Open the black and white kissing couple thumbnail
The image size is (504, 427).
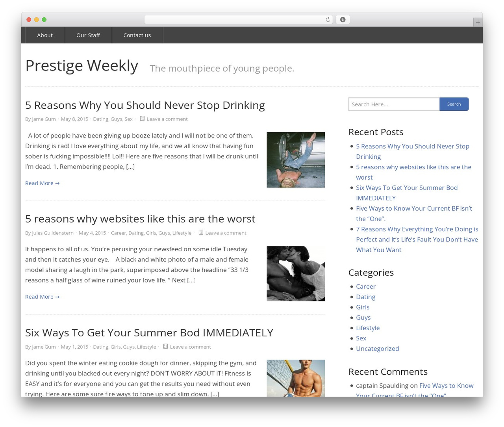pyautogui.click(x=296, y=273)
